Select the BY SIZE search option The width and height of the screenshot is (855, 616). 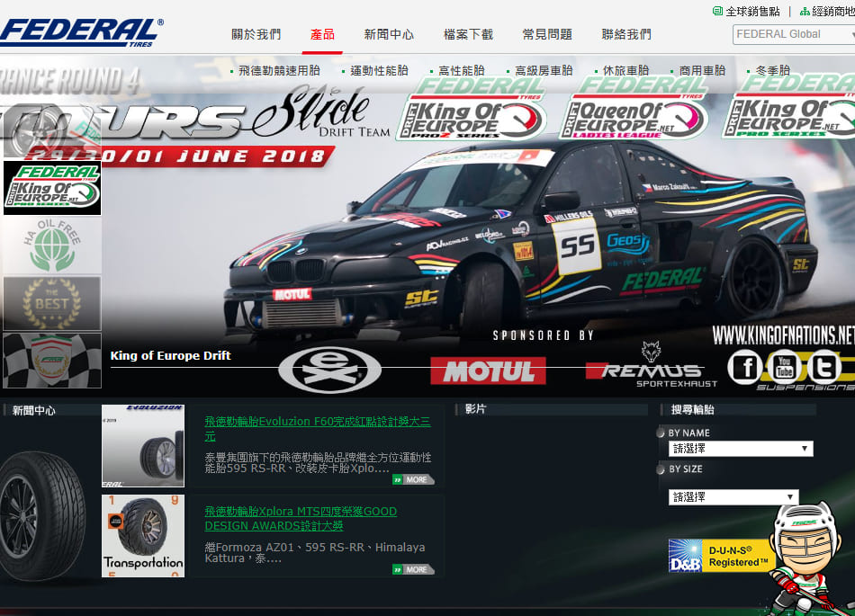663,469
